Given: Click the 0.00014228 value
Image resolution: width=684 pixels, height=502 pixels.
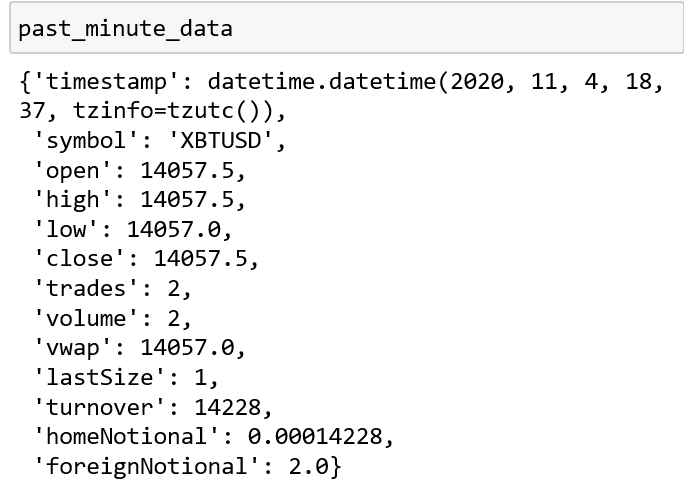Looking at the screenshot, I should pyautogui.click(x=315, y=437).
